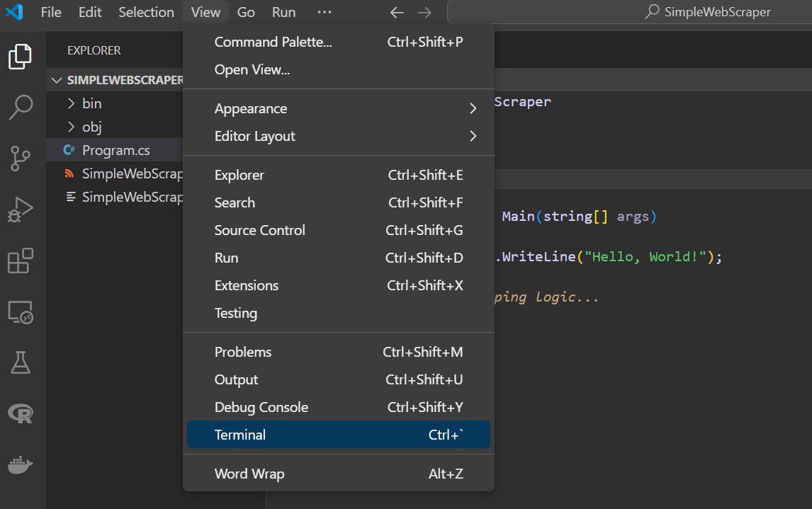Click the lines icon of the last file

click(x=71, y=197)
